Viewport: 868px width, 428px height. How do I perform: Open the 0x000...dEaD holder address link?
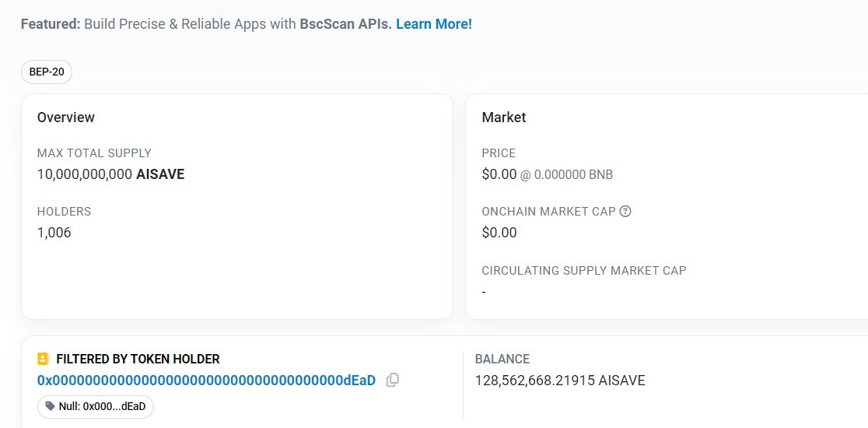click(206, 381)
